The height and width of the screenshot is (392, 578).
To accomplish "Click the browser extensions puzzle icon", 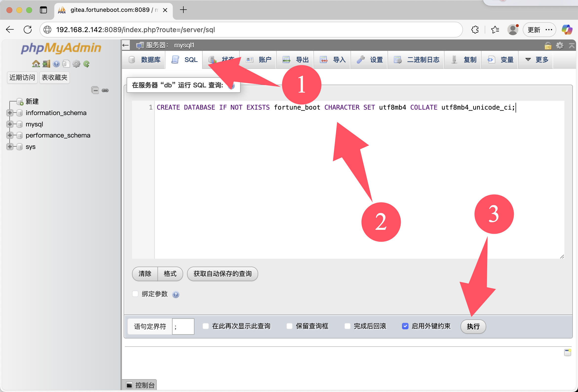I will pos(475,30).
